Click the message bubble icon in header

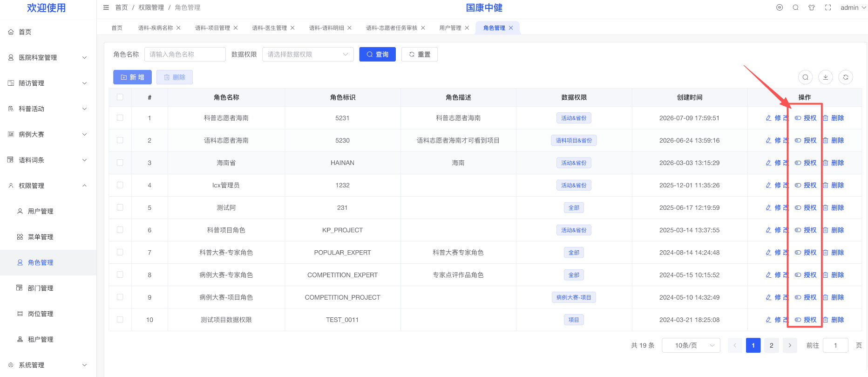click(780, 7)
